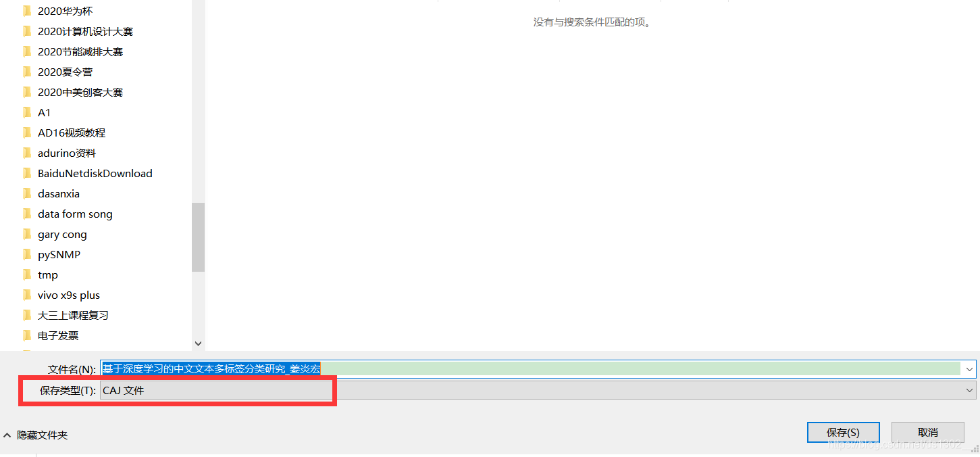Open the data form song folder
Screen dimensions: 980x457
click(x=75, y=214)
